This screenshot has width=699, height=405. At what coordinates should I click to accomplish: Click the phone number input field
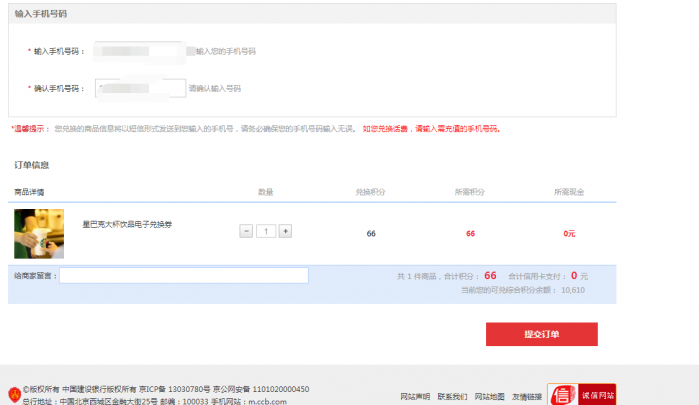[x=140, y=51]
